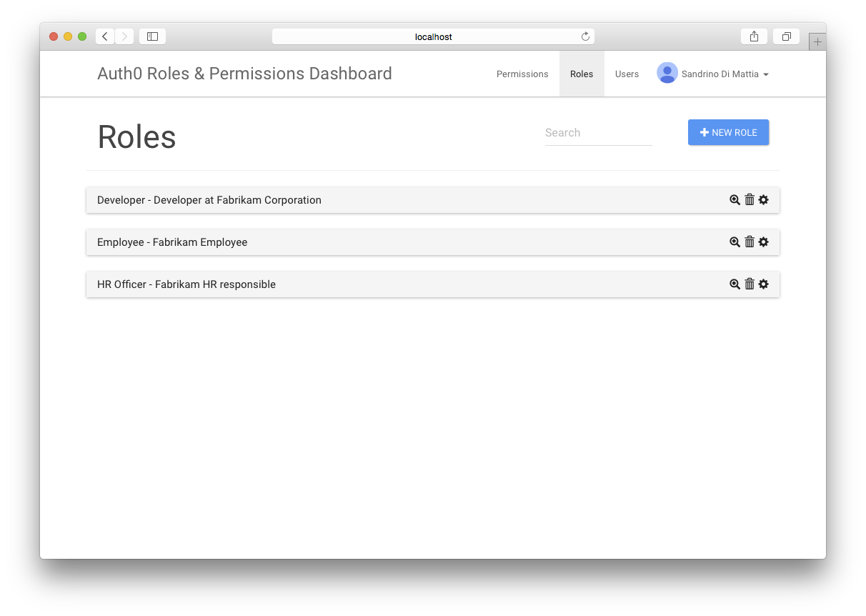Screen dimensions: 866x616
Task: Open the Auth0 Roles & Permissions Dashboard title
Action: (x=244, y=74)
